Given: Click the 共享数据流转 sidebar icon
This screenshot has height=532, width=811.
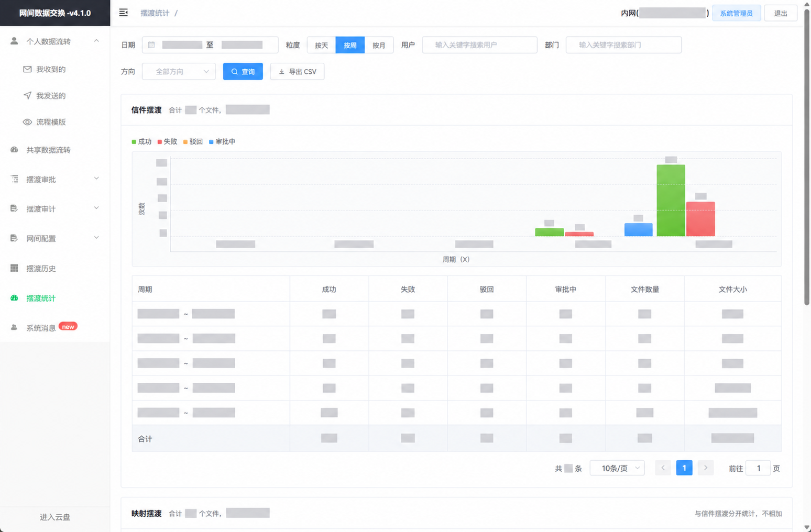Looking at the screenshot, I should pos(14,150).
